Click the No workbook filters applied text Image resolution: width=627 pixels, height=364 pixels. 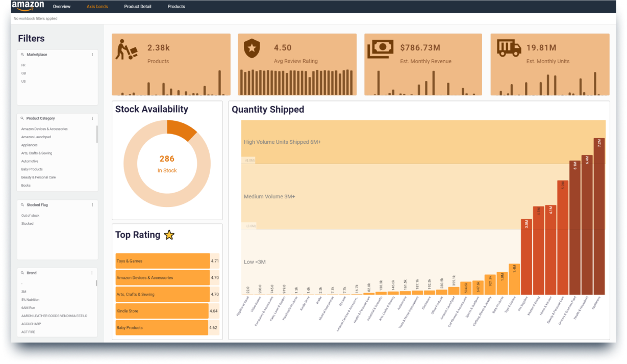coord(35,18)
